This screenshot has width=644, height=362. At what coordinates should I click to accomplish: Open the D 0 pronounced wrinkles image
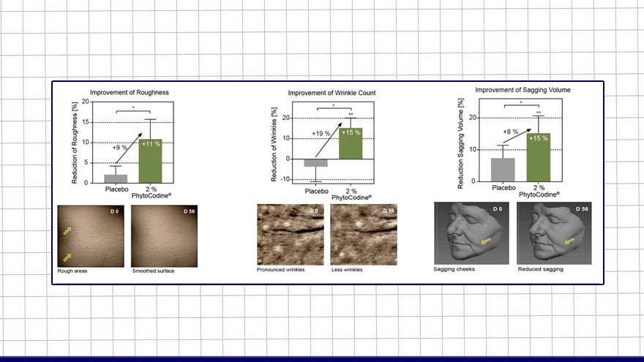coord(291,234)
